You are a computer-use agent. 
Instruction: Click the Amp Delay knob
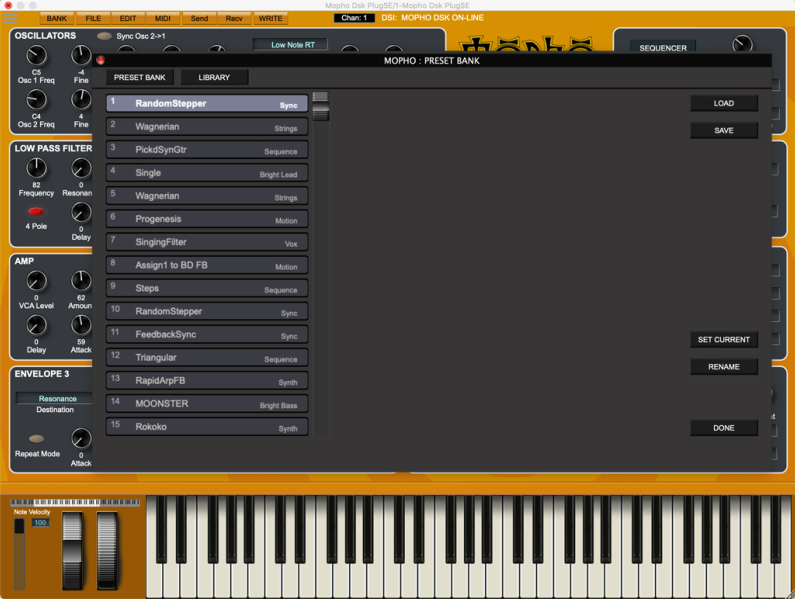[36, 326]
